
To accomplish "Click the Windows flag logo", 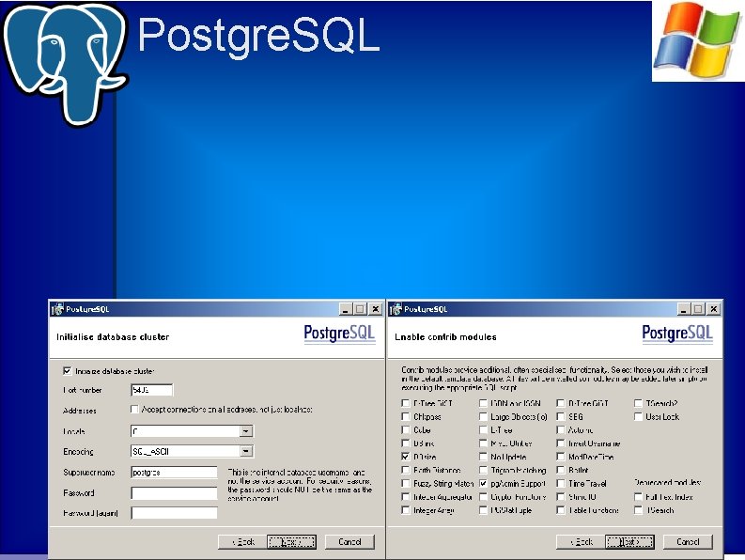I will point(698,41).
